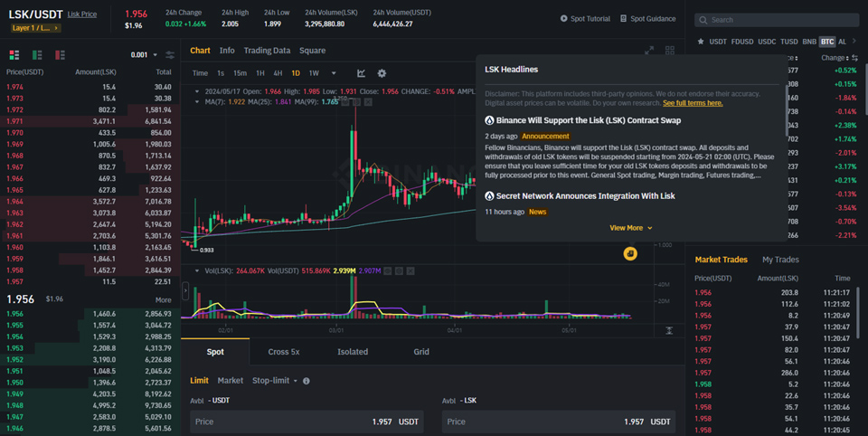The image size is (868, 436).
Task: Click the yellow floating headlines button on chart
Action: point(630,253)
